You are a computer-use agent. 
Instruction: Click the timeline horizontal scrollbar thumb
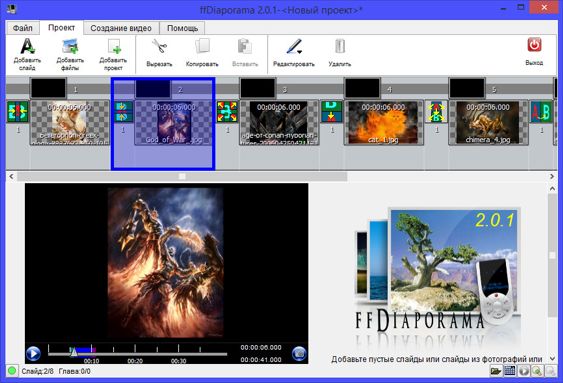(x=182, y=176)
